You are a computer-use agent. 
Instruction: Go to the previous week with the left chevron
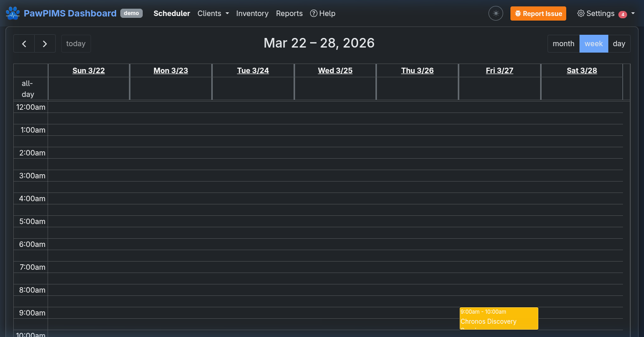click(24, 43)
